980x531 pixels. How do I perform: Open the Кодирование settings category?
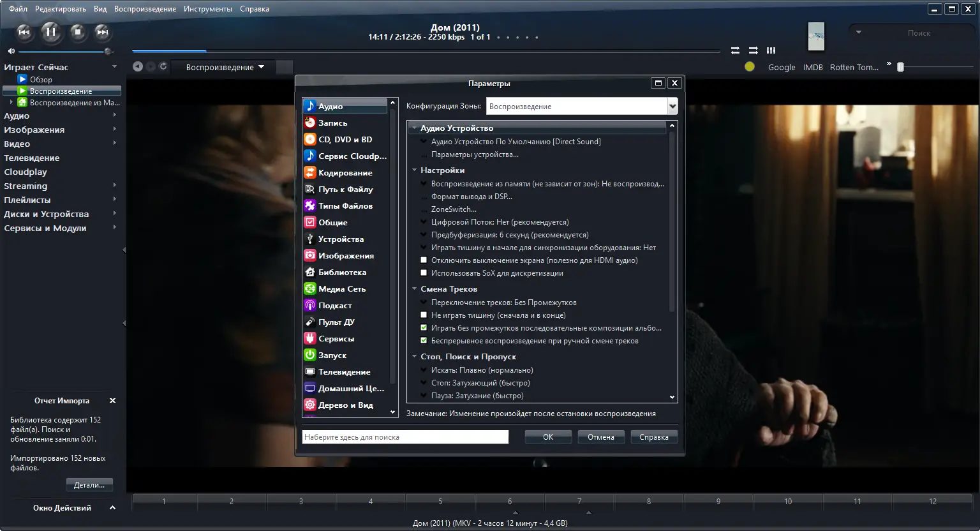[345, 173]
